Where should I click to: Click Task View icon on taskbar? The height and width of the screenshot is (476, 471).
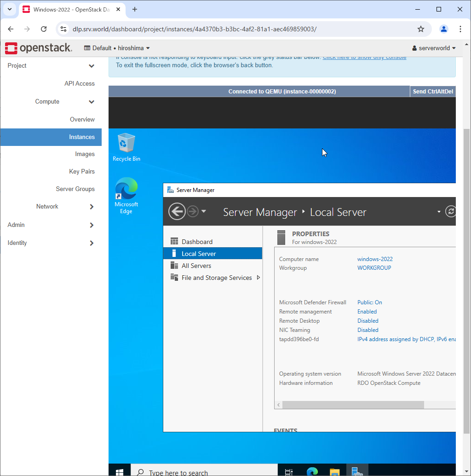click(288, 472)
